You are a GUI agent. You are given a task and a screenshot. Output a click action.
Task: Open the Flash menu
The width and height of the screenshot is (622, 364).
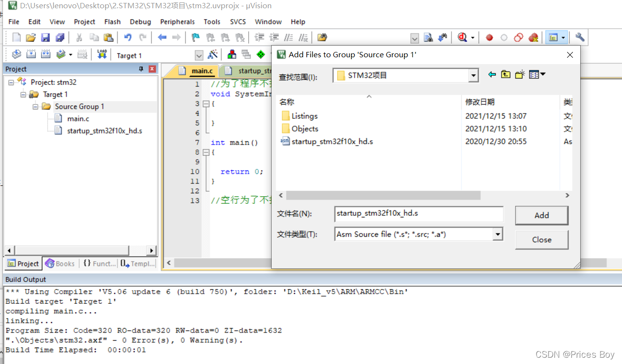112,22
